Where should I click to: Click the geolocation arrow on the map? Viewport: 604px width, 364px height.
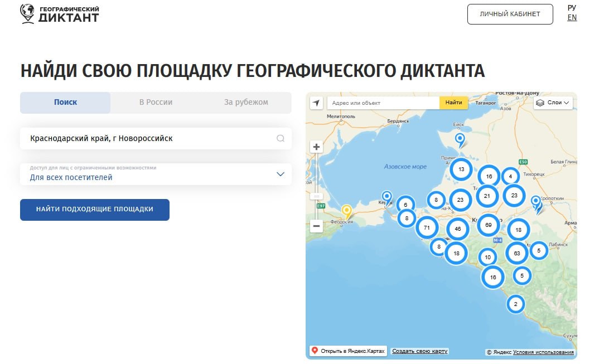click(x=316, y=103)
